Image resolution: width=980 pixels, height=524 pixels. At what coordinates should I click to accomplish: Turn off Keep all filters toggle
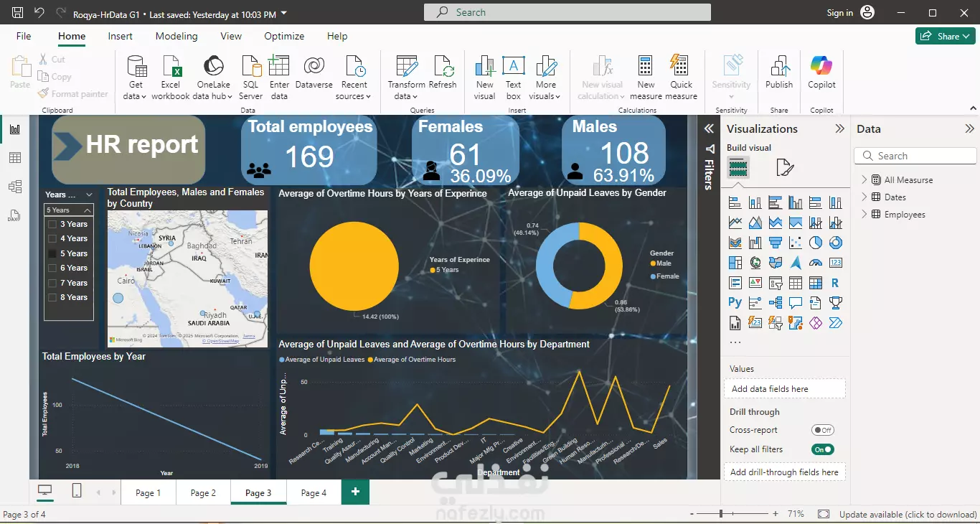point(822,449)
